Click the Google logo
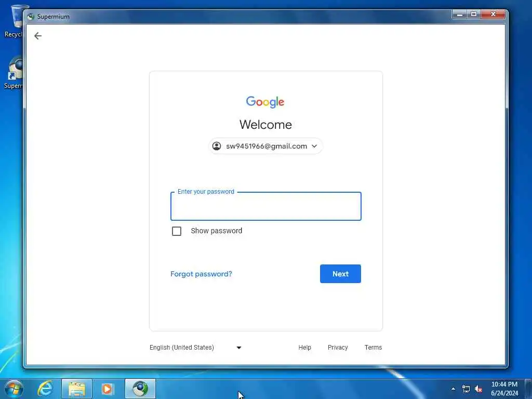 pyautogui.click(x=265, y=101)
